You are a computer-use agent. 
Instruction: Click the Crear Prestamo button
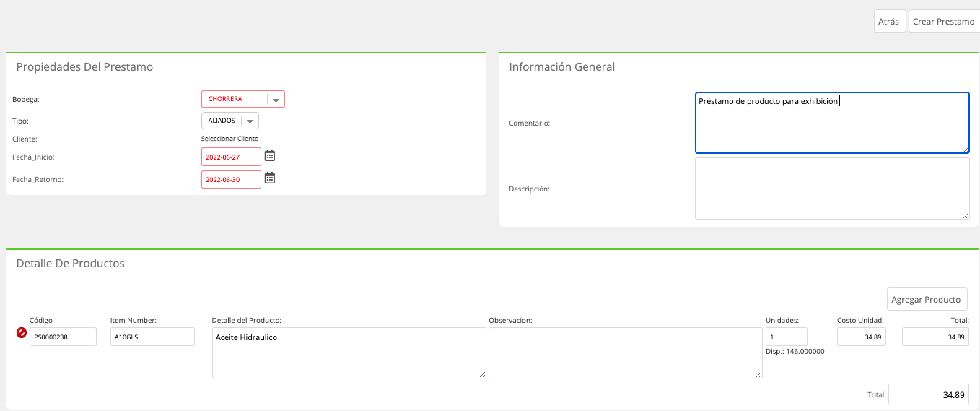click(x=944, y=22)
